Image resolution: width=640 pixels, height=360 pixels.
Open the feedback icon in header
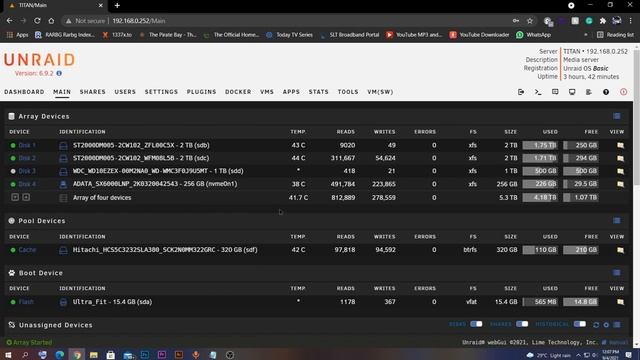point(555,92)
